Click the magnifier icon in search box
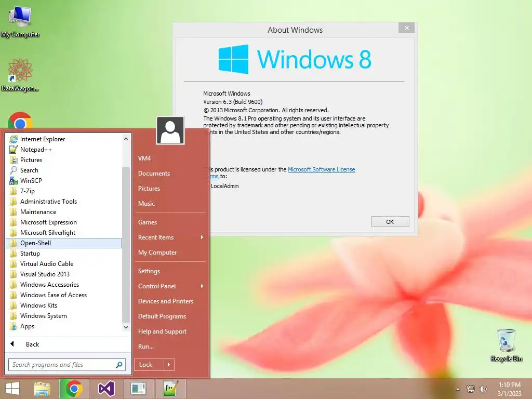This screenshot has height=399, width=532. click(x=119, y=365)
